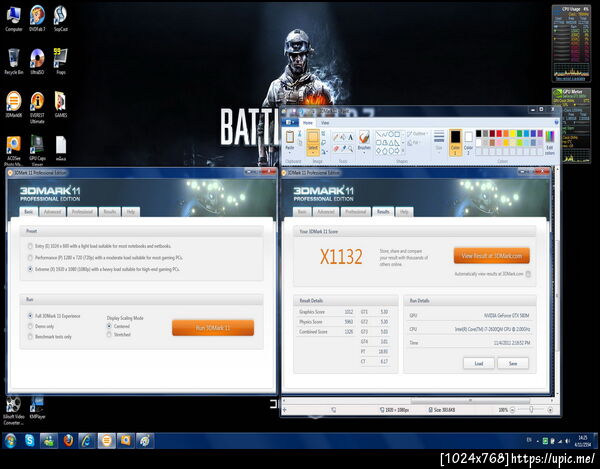Open the EVEREST Ultimate desktop shortcut
Viewport: 600px width, 469px height.
point(37,107)
